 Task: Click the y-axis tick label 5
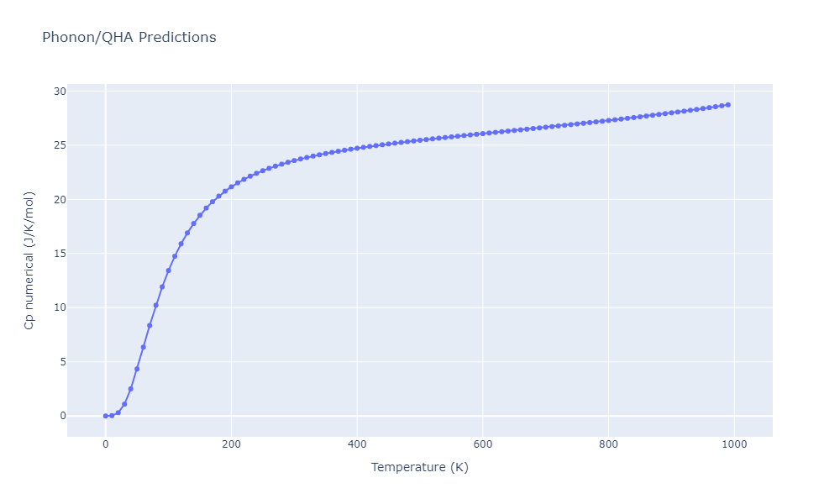click(63, 362)
